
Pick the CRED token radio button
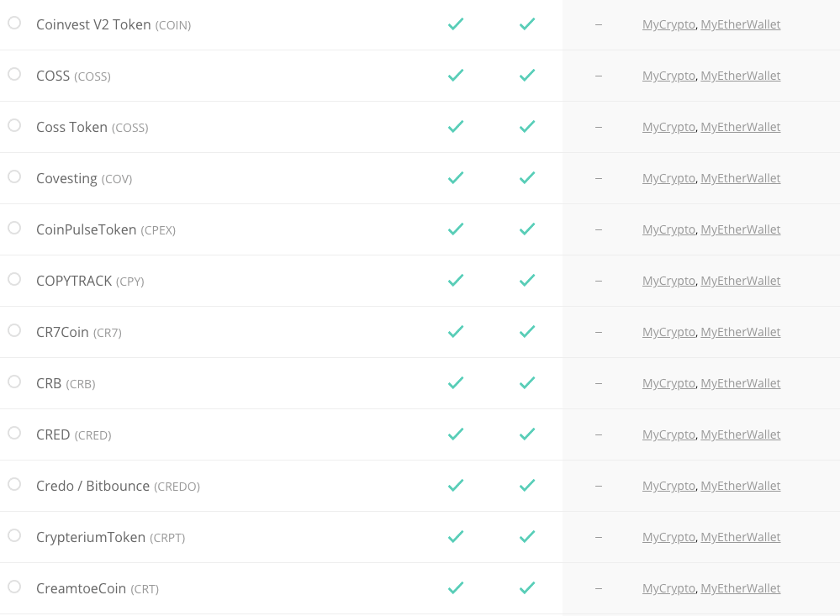tap(14, 433)
